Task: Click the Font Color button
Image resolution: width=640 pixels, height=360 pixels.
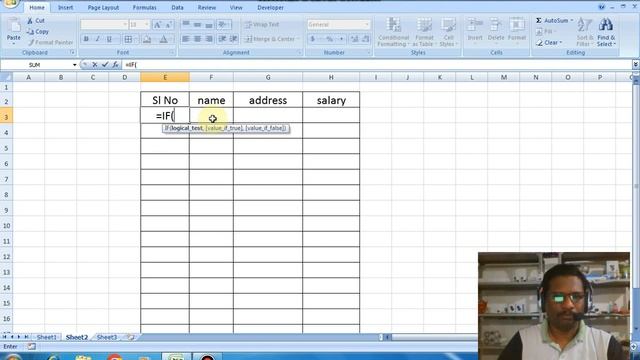Action: coord(163,39)
